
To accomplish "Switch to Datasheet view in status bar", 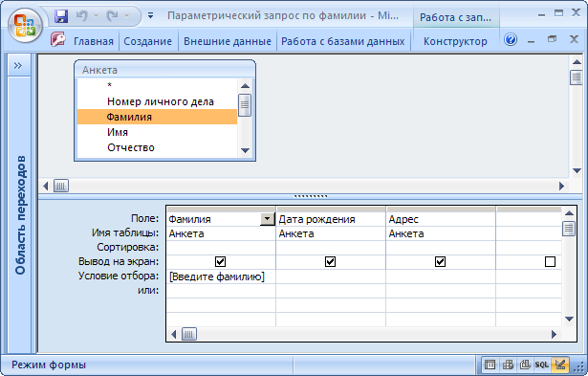I will click(490, 365).
